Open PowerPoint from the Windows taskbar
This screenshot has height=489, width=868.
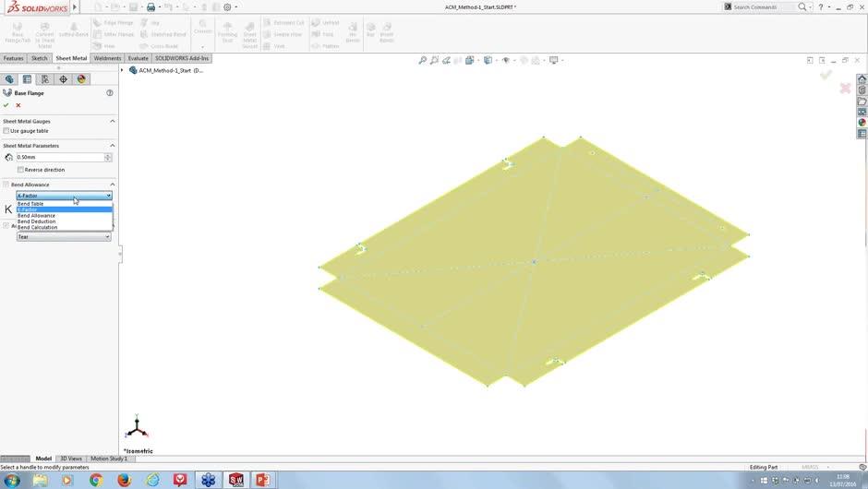(263, 480)
